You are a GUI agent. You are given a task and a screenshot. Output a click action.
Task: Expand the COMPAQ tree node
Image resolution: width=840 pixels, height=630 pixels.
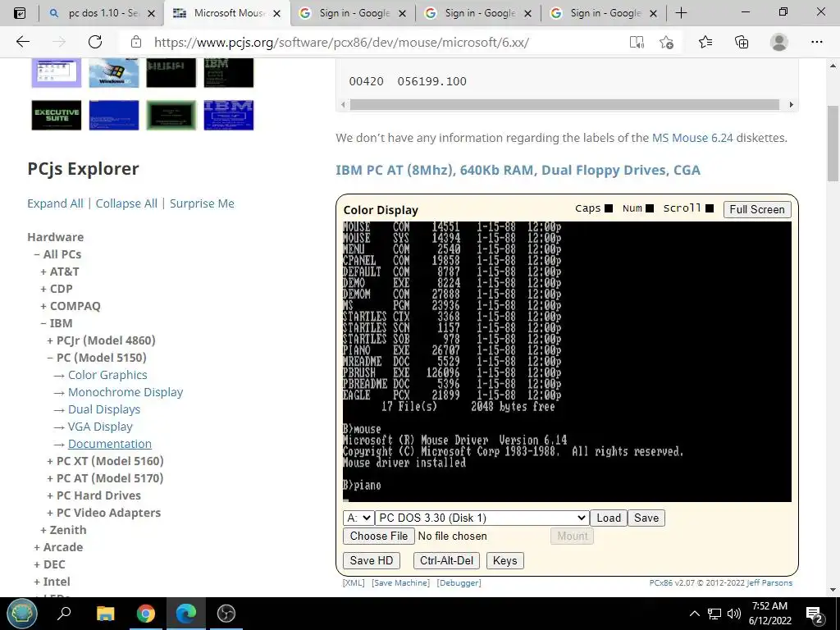71,306
